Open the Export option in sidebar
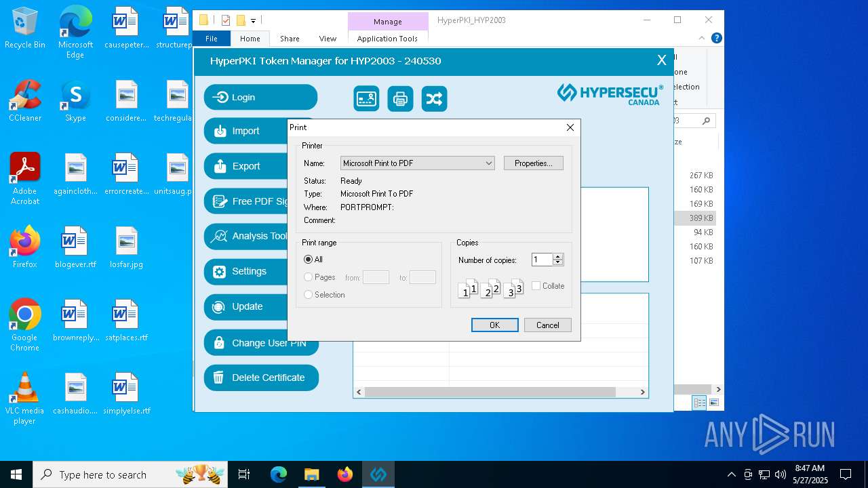 pos(245,166)
